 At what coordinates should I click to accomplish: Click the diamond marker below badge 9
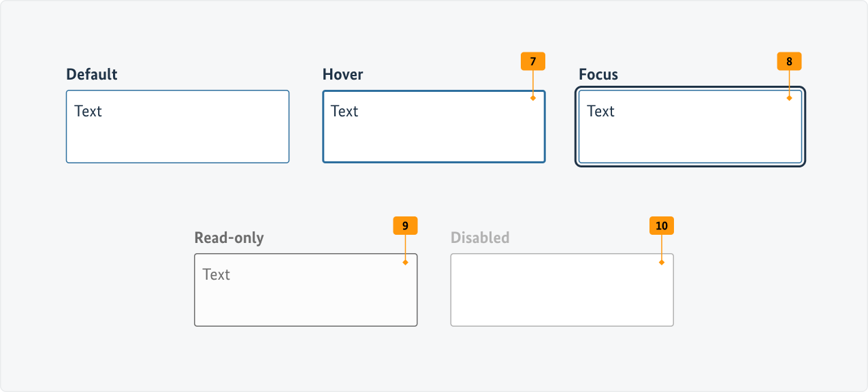click(405, 262)
